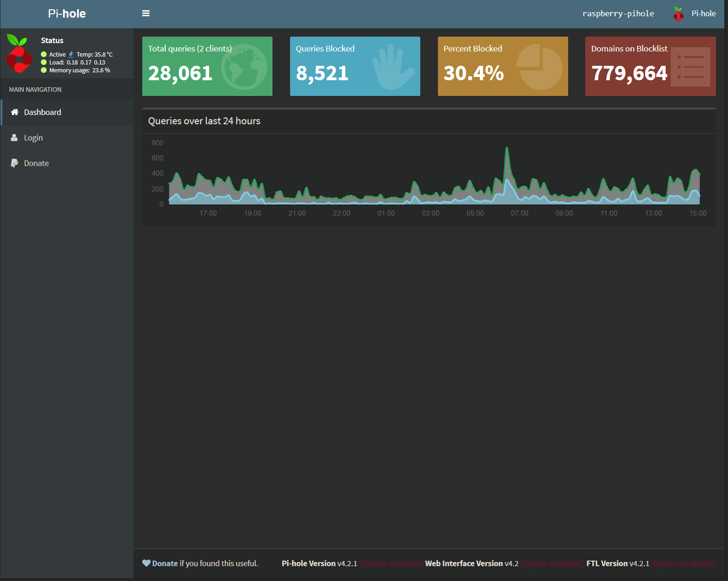728x581 pixels.
Task: Click the Total queries value 28,061
Action: (180, 73)
